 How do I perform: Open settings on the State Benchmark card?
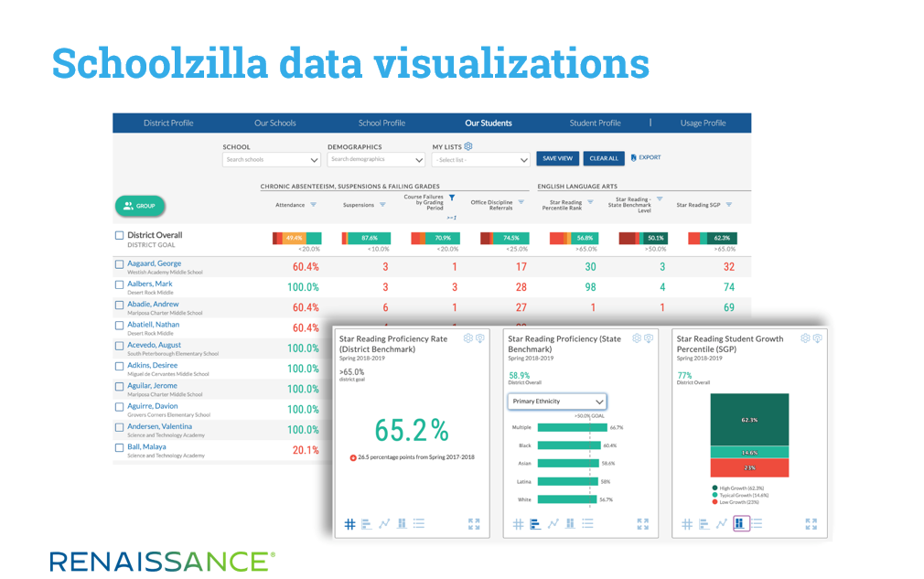637,338
